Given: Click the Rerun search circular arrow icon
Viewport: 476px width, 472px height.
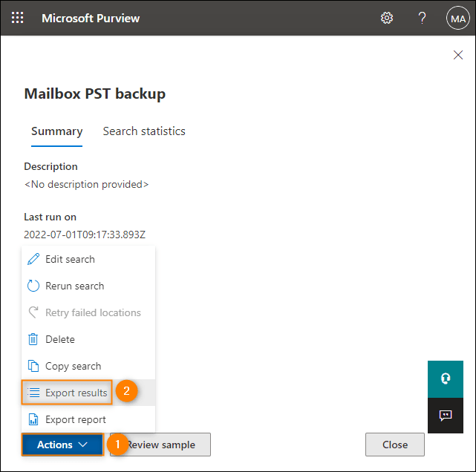Looking at the screenshot, I should pos(33,286).
